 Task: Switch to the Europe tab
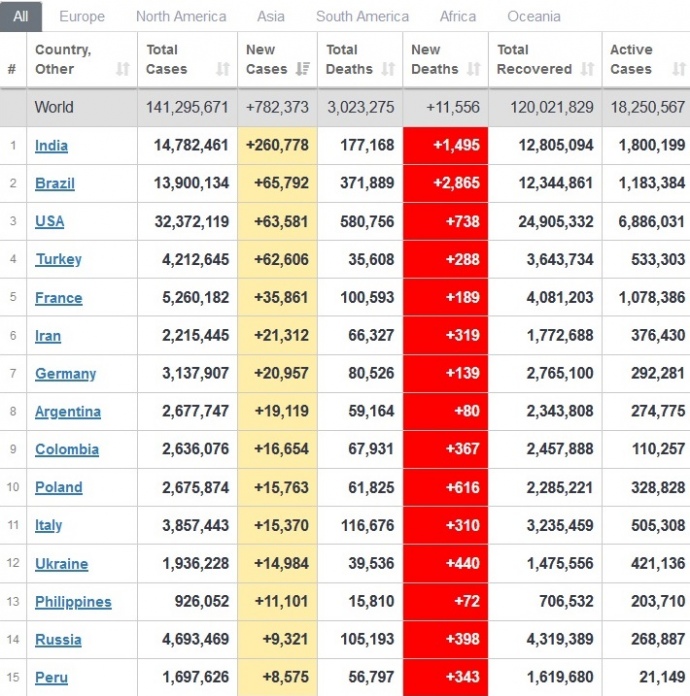[x=82, y=16]
